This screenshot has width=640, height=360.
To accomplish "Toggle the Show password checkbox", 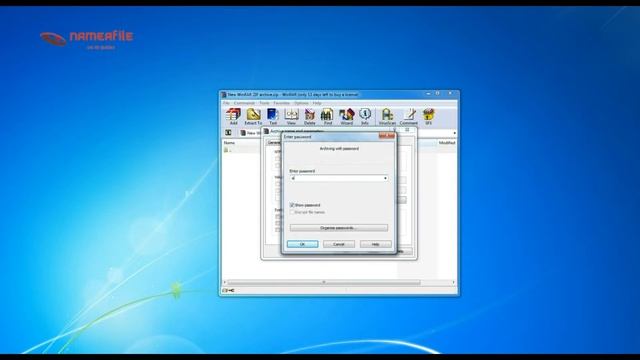I will 292,205.
